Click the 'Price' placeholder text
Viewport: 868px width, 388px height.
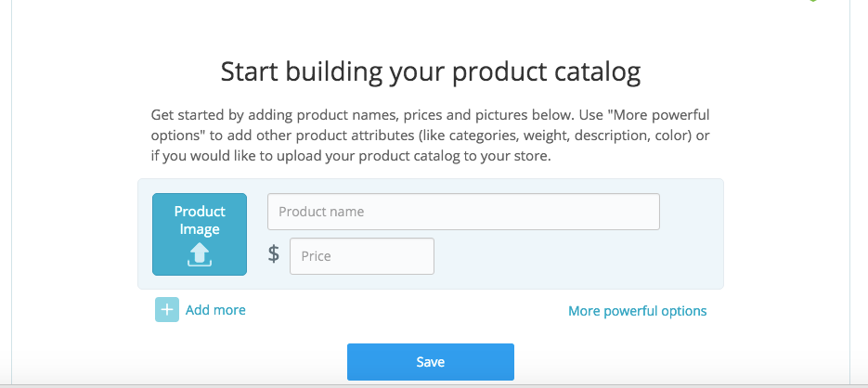316,256
